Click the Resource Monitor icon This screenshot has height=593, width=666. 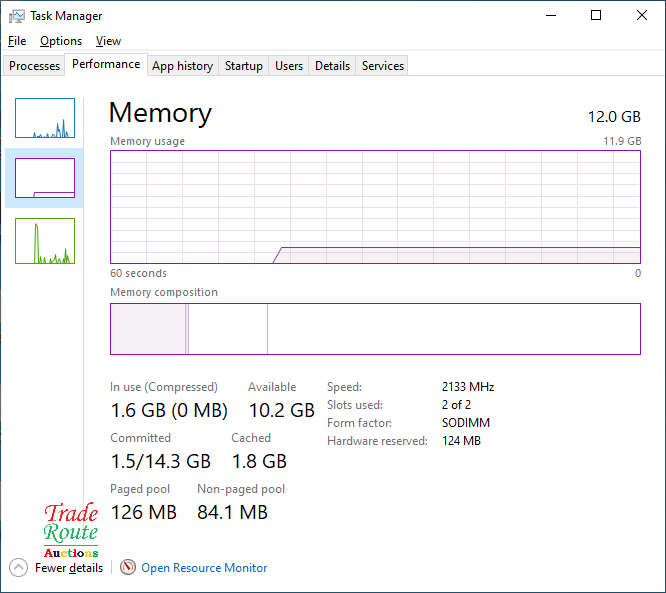(128, 567)
